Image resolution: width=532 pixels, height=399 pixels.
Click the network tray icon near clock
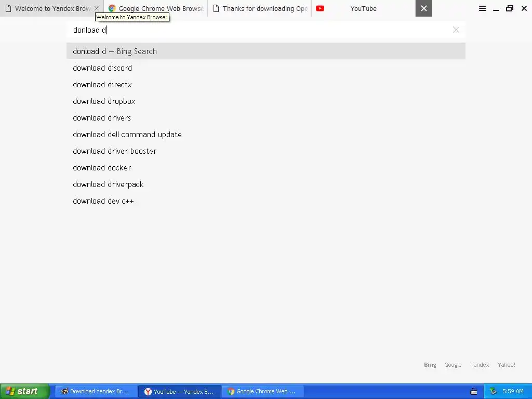tap(494, 392)
